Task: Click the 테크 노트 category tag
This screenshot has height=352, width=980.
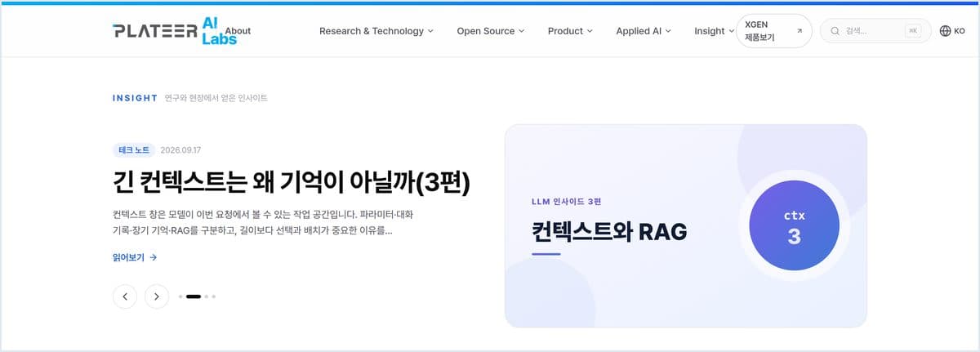Action: tap(134, 150)
